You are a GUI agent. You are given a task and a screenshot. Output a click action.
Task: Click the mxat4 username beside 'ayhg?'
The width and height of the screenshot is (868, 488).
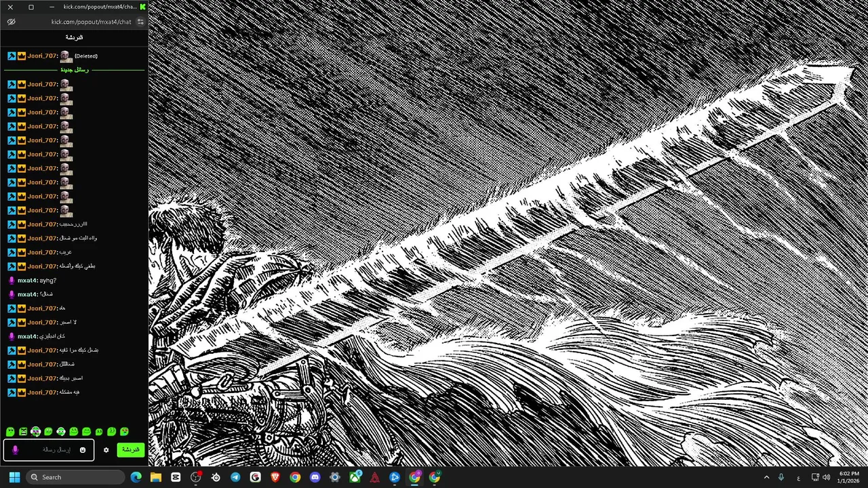point(27,281)
